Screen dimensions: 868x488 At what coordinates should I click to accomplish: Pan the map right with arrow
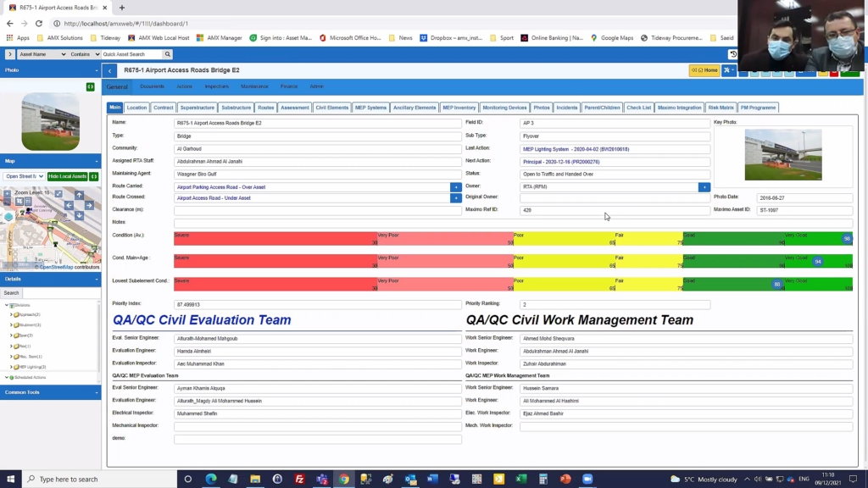[90, 205]
